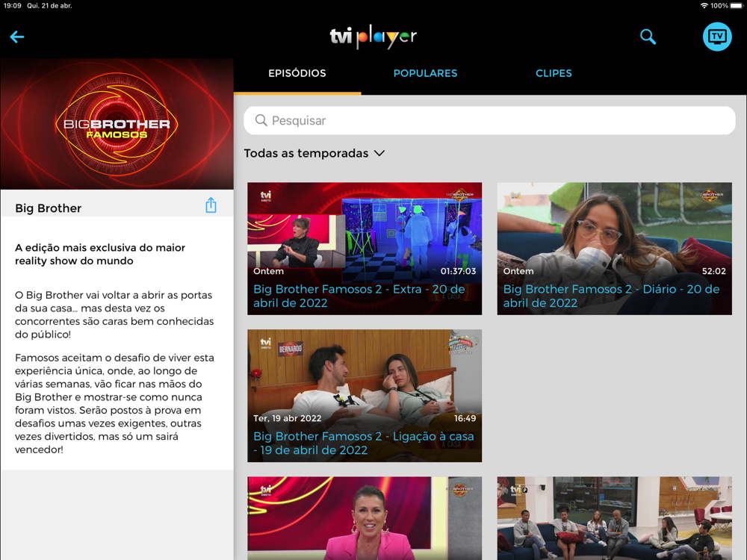Focus the Pesquisar search field
Viewport: 747px width, 560px height.
tap(489, 120)
